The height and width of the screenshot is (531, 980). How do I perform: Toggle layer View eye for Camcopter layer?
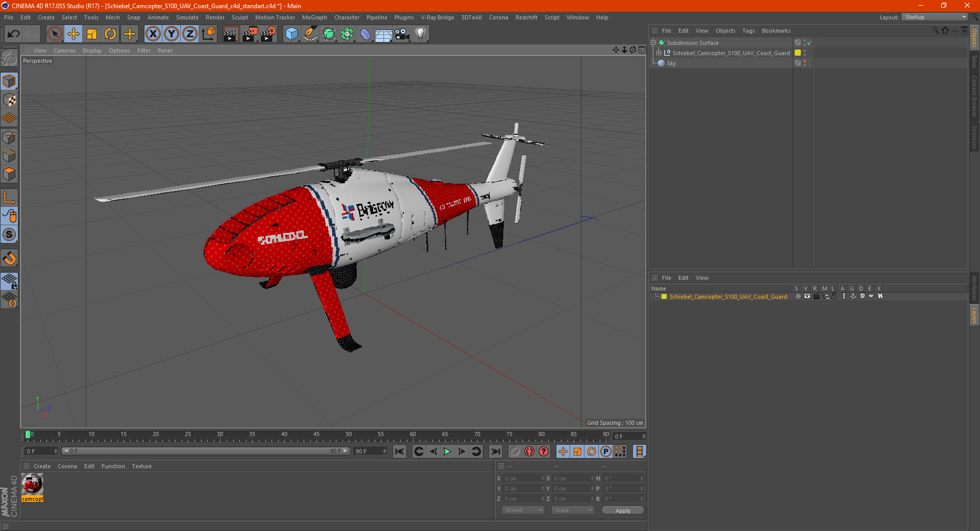pos(807,296)
